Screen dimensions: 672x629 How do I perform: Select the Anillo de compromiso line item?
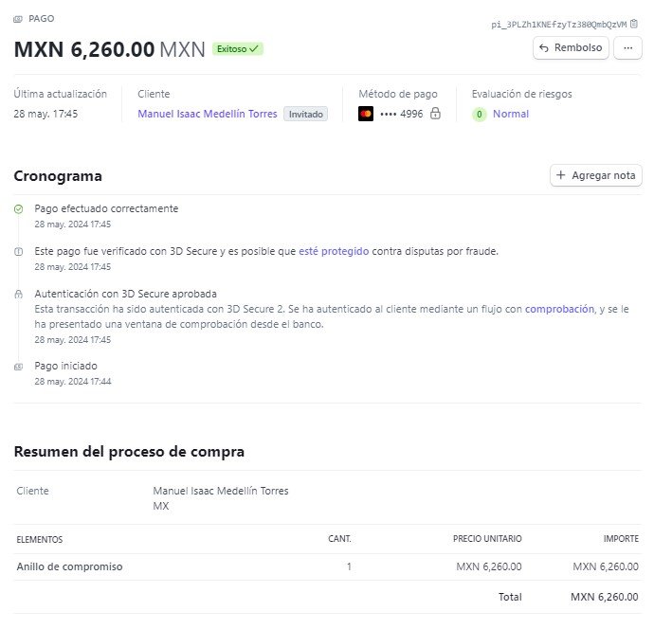coord(327,566)
